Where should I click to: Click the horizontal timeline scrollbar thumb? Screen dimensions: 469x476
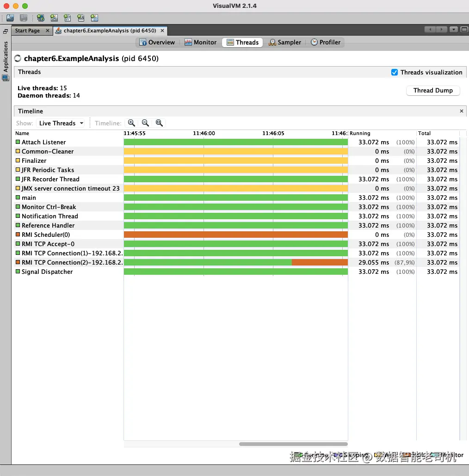pyautogui.click(x=293, y=444)
